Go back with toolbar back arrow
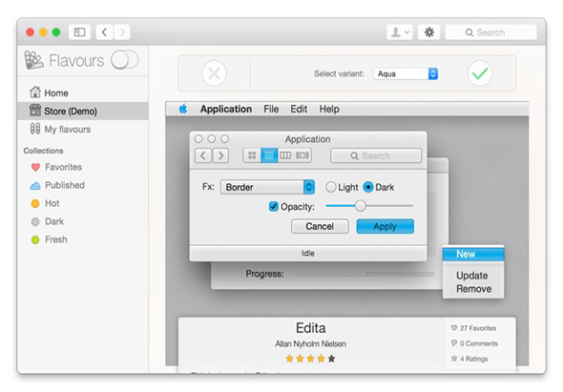This screenshot has width=563, height=392. point(104,32)
